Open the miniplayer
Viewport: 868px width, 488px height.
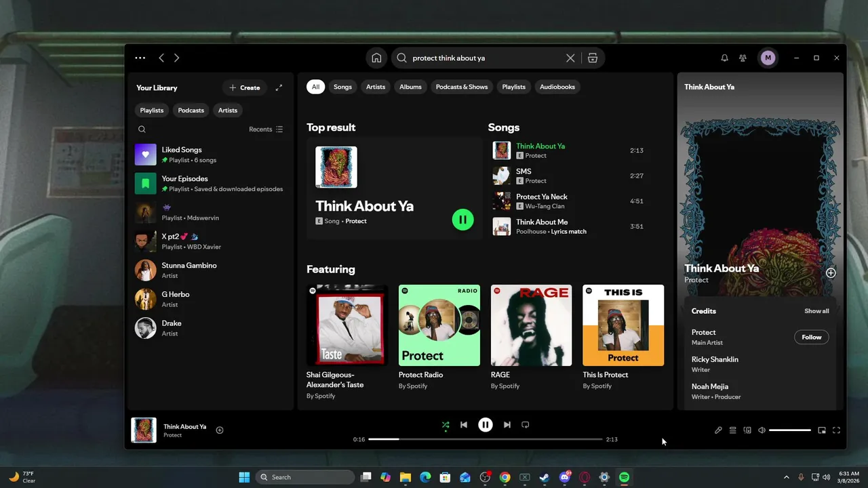pyautogui.click(x=822, y=430)
